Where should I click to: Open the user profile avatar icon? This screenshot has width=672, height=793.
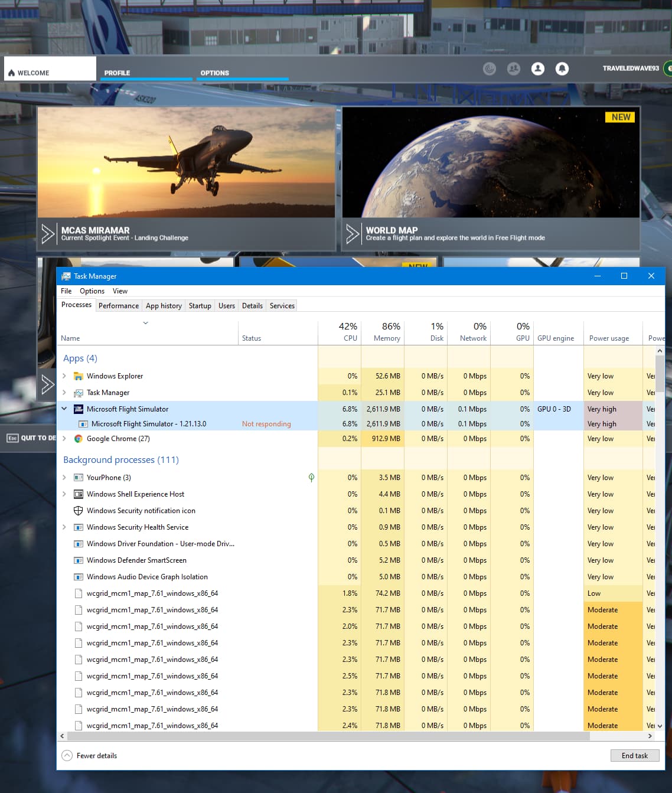pos(538,69)
